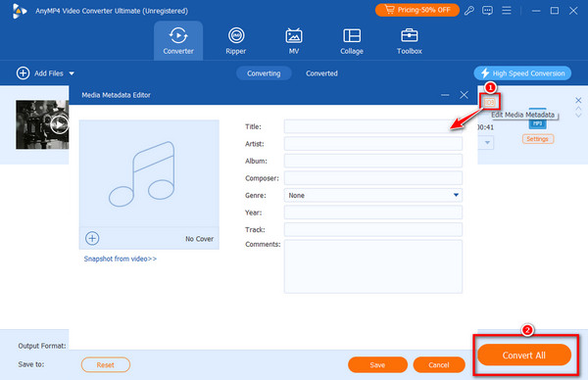The width and height of the screenshot is (588, 380).
Task: Open the MV tab
Action: point(294,40)
